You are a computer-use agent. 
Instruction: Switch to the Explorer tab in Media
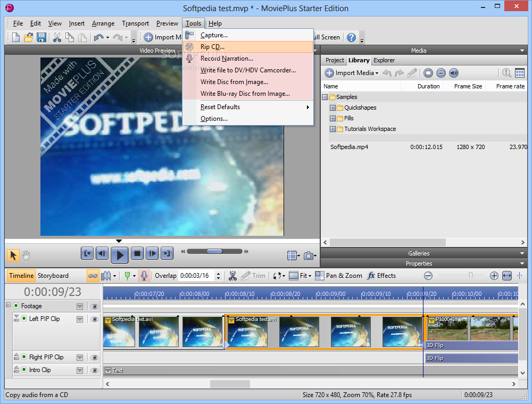[x=384, y=60]
